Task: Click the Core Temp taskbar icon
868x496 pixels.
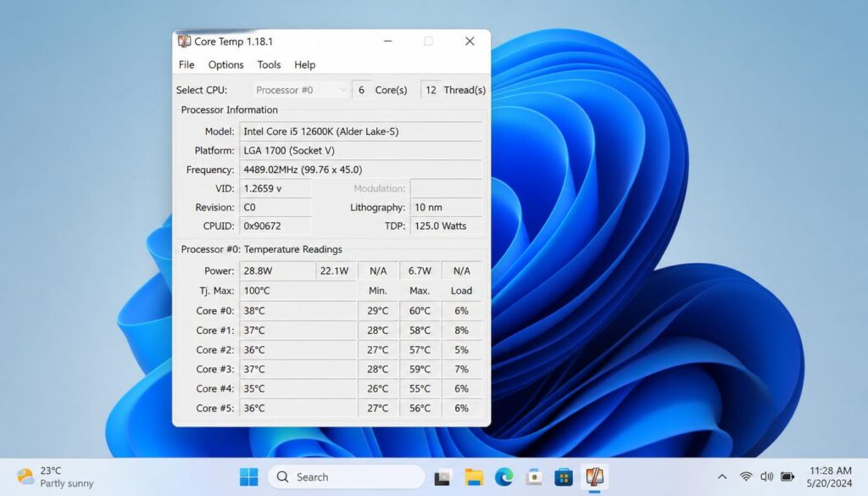Action: coord(594,476)
